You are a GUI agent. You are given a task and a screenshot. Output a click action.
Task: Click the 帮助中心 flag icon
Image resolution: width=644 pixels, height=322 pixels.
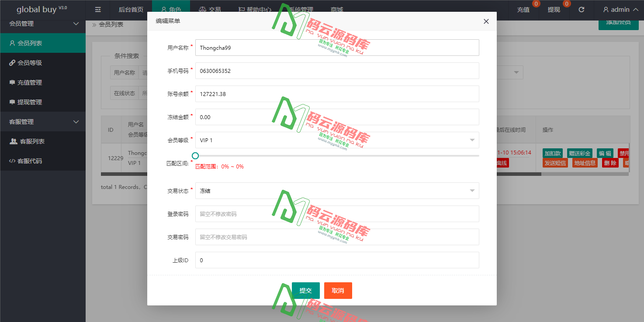pos(241,9)
